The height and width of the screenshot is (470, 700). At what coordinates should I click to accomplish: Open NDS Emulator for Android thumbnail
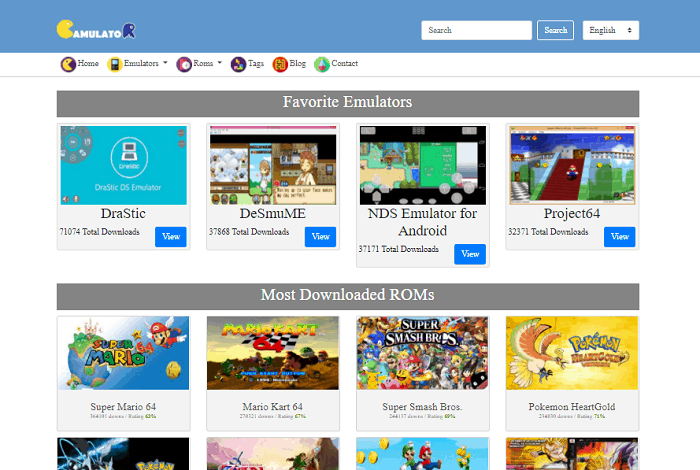click(423, 165)
